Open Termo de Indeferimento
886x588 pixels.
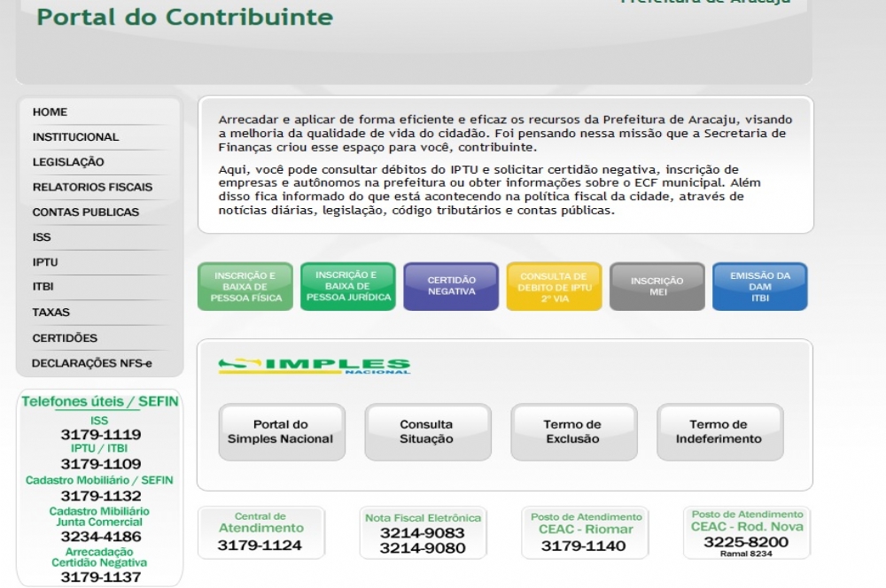[719, 432]
